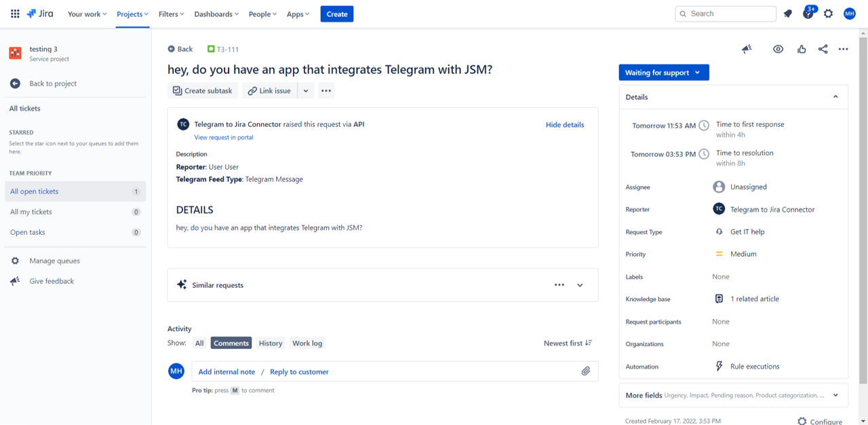868x425 pixels.
Task: Open the MH profile avatar in header
Action: click(850, 14)
